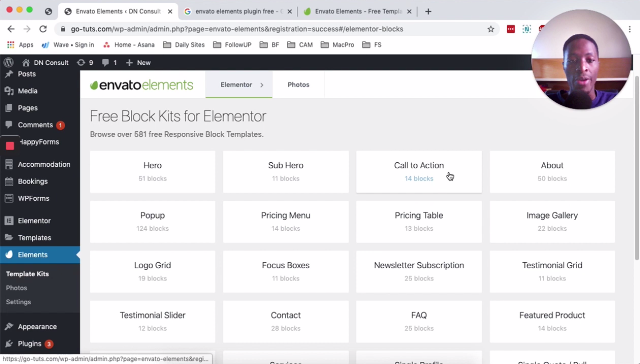Image resolution: width=640 pixels, height=364 pixels.
Task: Click the WPForms icon in the sidebar
Action: pos(8,198)
